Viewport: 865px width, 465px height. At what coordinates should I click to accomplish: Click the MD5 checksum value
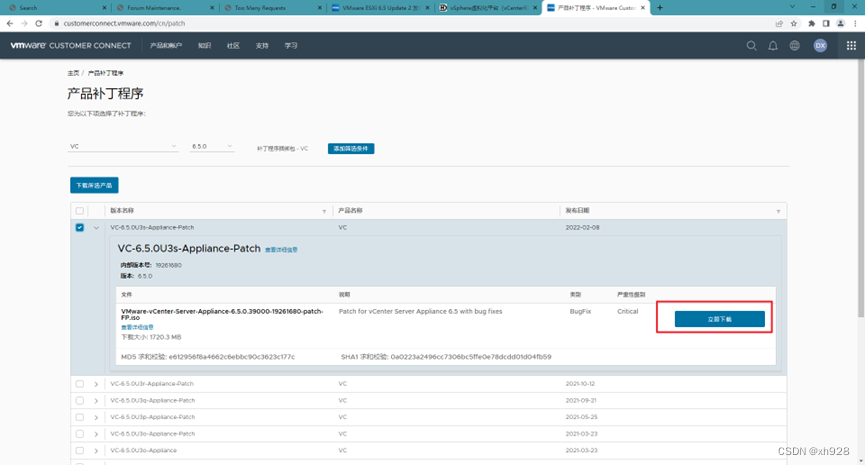point(232,357)
